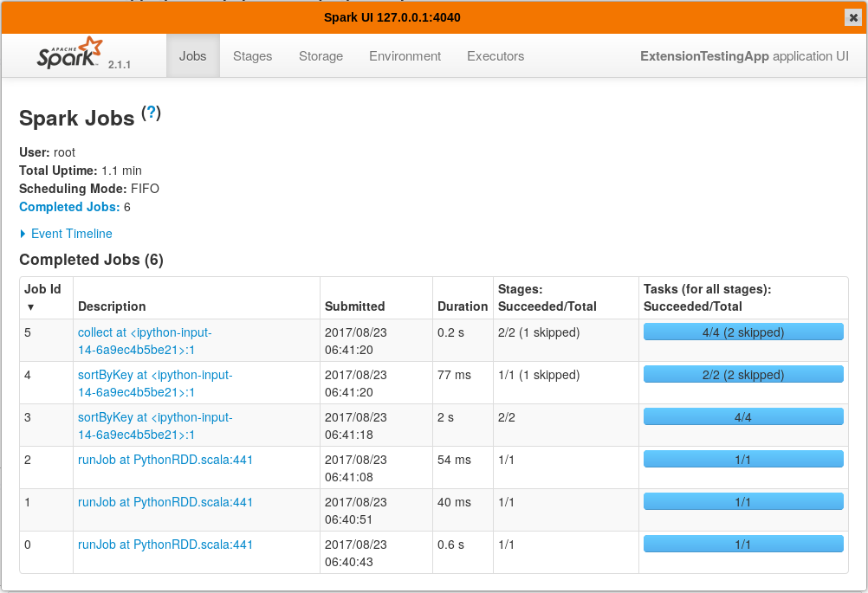
Task: Switch to the Executors tab
Action: [495, 55]
